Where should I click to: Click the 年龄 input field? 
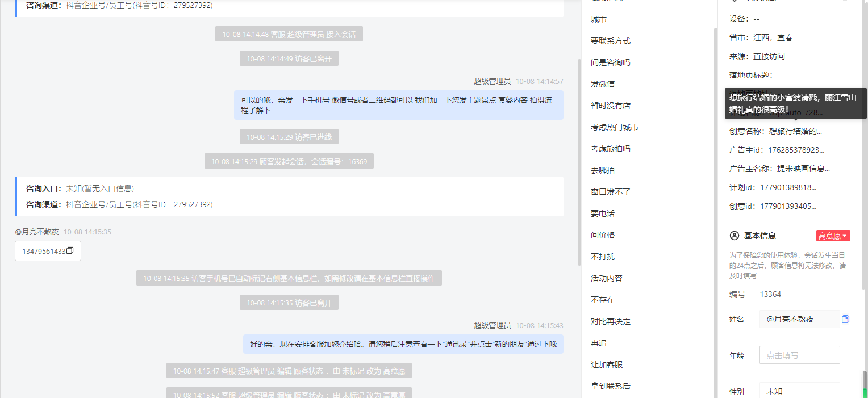point(799,355)
